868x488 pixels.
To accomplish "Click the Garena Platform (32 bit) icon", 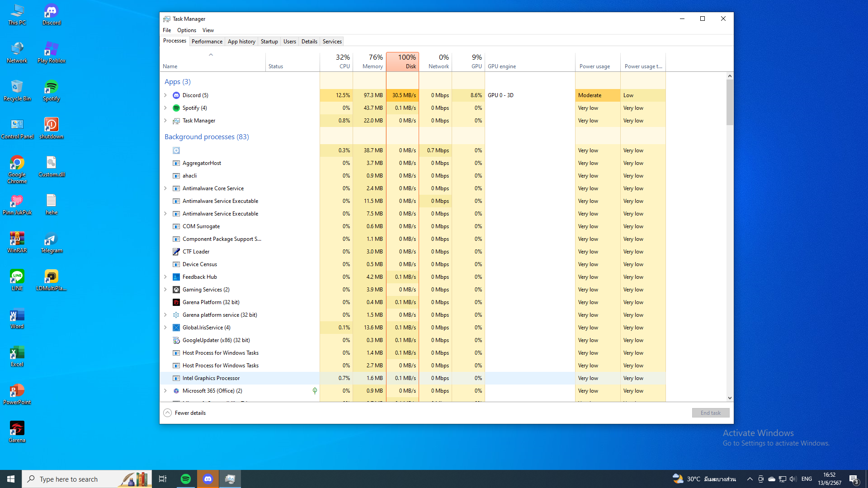I will click(176, 302).
